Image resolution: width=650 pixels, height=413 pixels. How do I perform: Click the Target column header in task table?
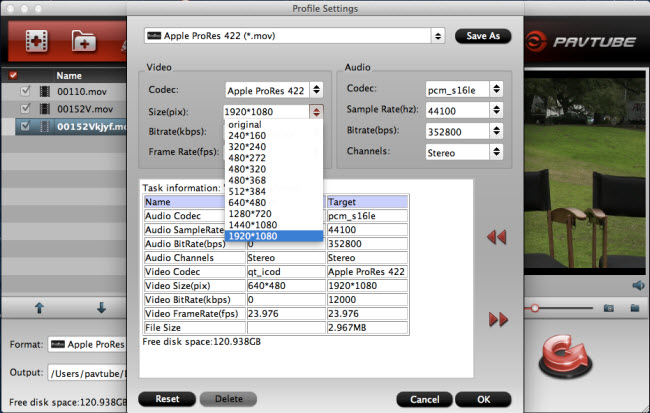pos(367,202)
